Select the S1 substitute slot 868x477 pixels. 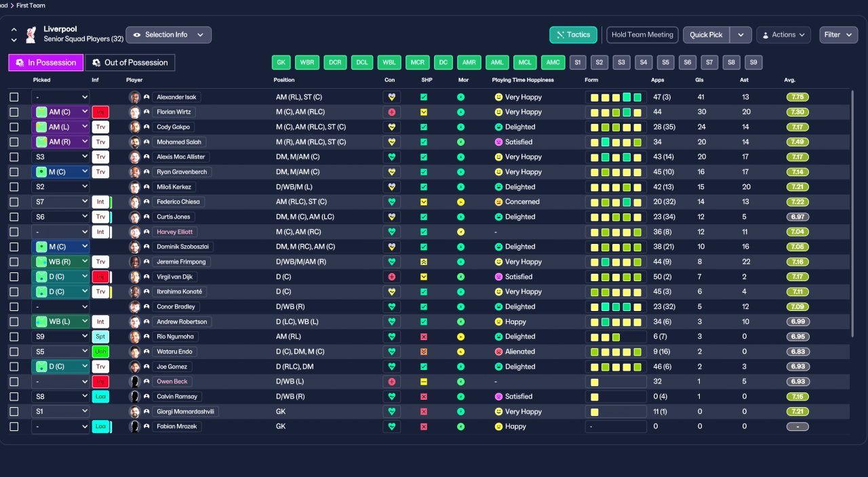[578, 62]
